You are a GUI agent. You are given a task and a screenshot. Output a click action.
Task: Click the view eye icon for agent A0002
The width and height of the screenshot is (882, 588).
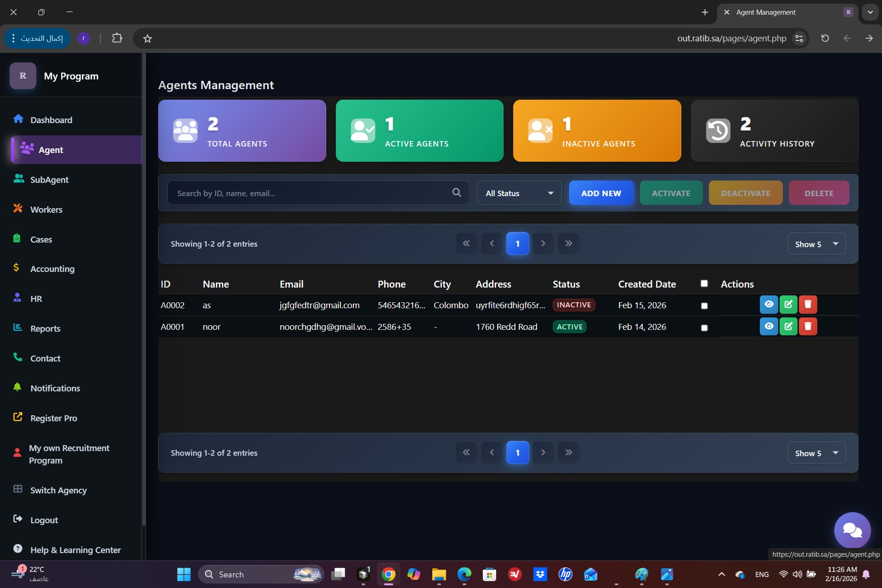point(769,305)
